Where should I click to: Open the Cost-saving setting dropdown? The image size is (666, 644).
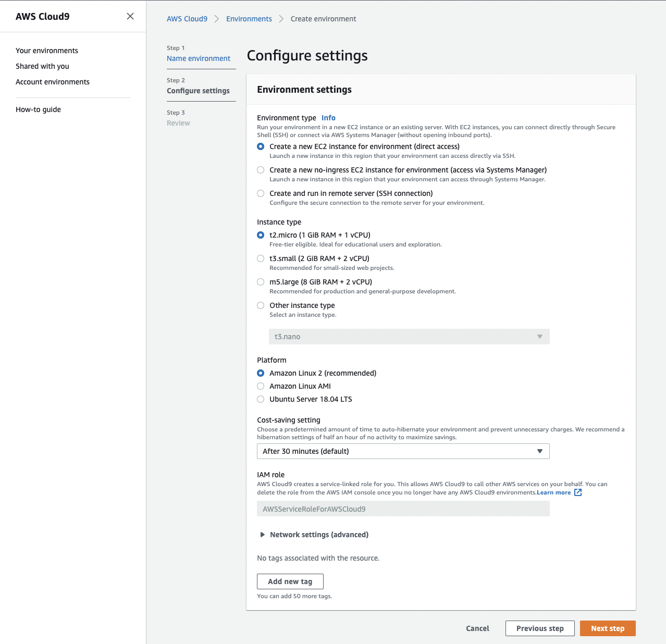tap(403, 451)
